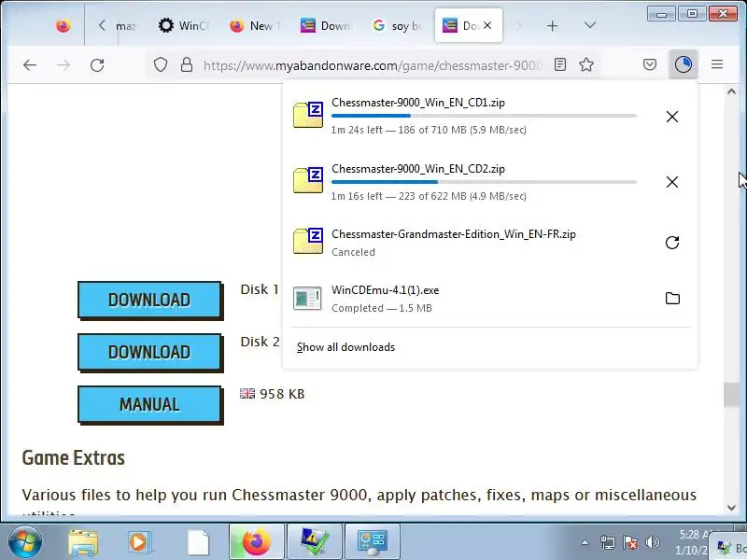Click page scrollbar up arrow
This screenshot has height=560, width=747.
coord(731,91)
